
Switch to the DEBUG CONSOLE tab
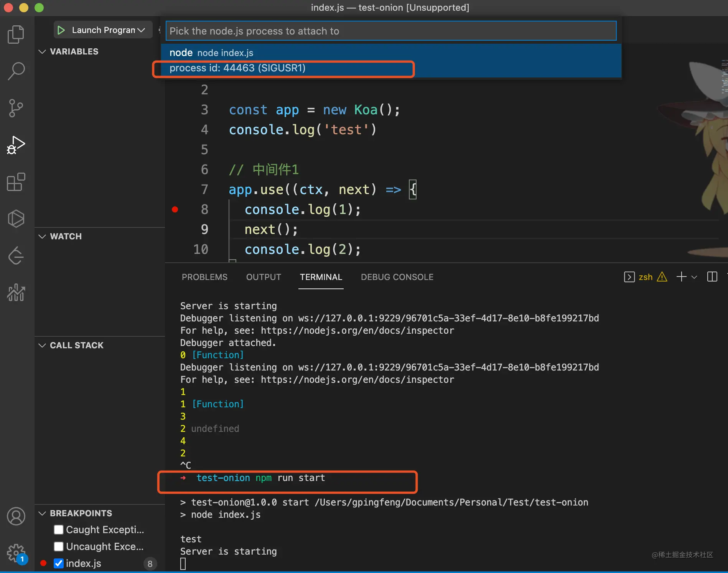coord(397,277)
